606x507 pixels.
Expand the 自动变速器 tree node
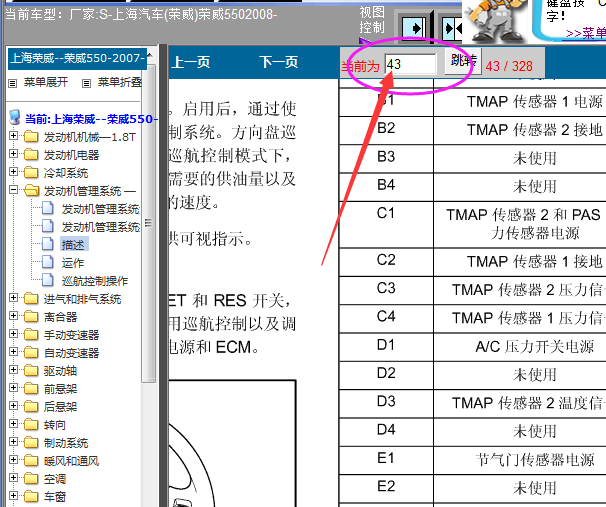[x=14, y=352]
